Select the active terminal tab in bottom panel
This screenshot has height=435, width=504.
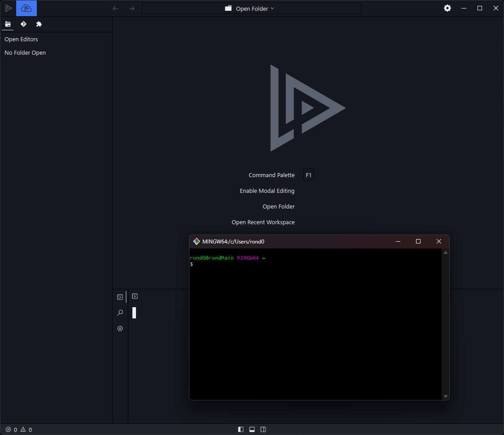135,296
